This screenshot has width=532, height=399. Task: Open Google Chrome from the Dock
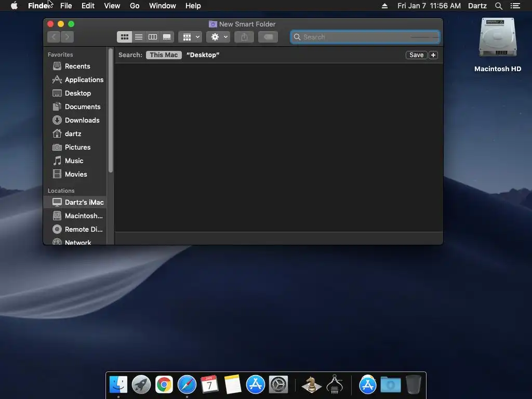(164, 385)
